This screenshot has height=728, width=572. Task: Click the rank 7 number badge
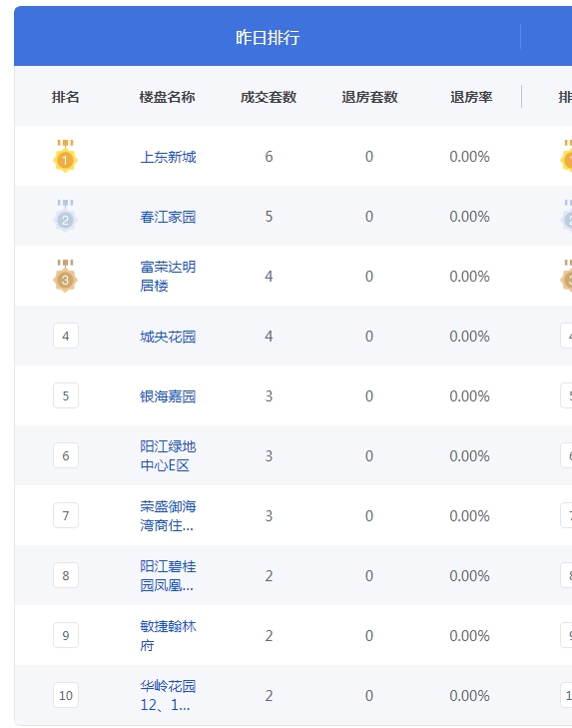click(66, 515)
